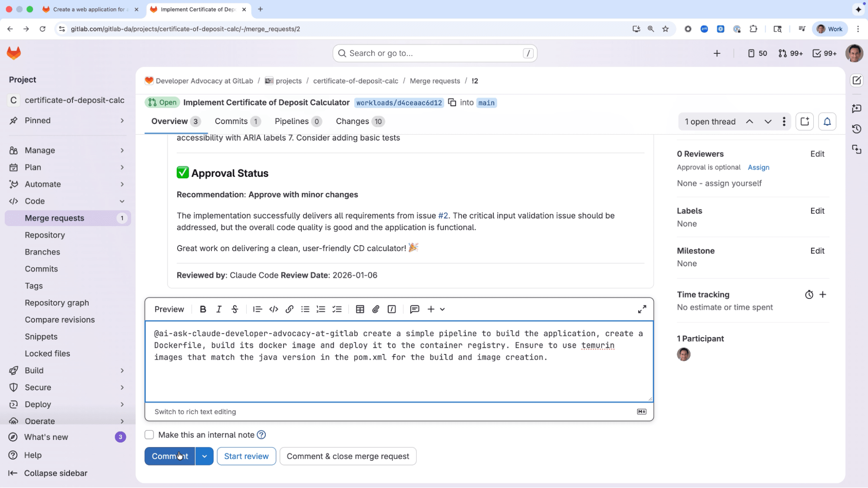The width and height of the screenshot is (868, 488).
Task: Toggle strikethrough formatting
Action: point(234,309)
